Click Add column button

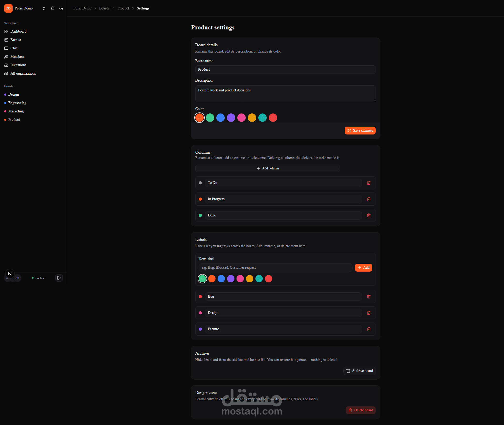click(x=267, y=168)
